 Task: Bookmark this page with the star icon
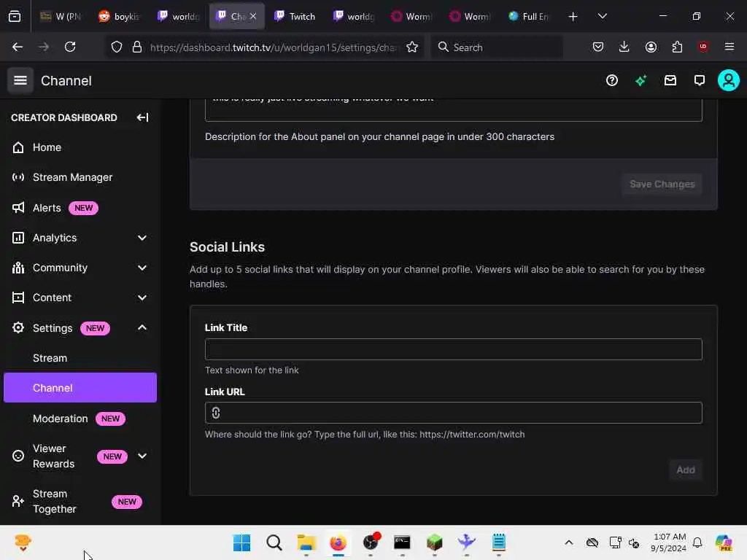pos(412,47)
